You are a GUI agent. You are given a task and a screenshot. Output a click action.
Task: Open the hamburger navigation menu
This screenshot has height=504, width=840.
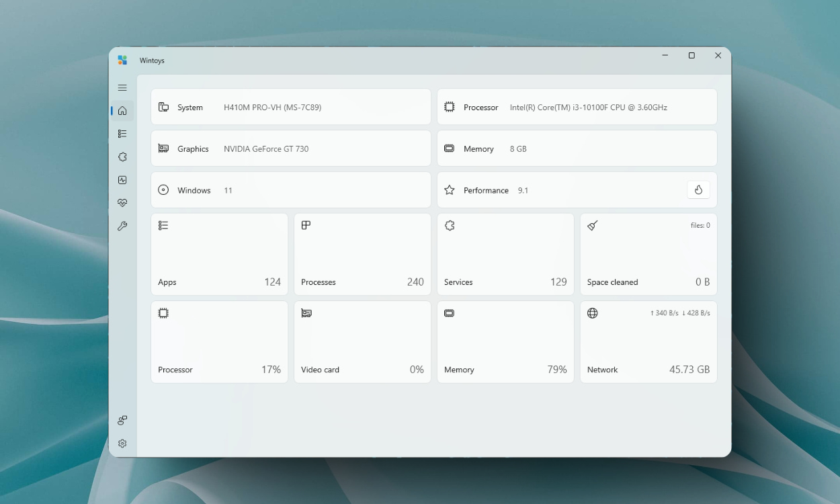122,88
